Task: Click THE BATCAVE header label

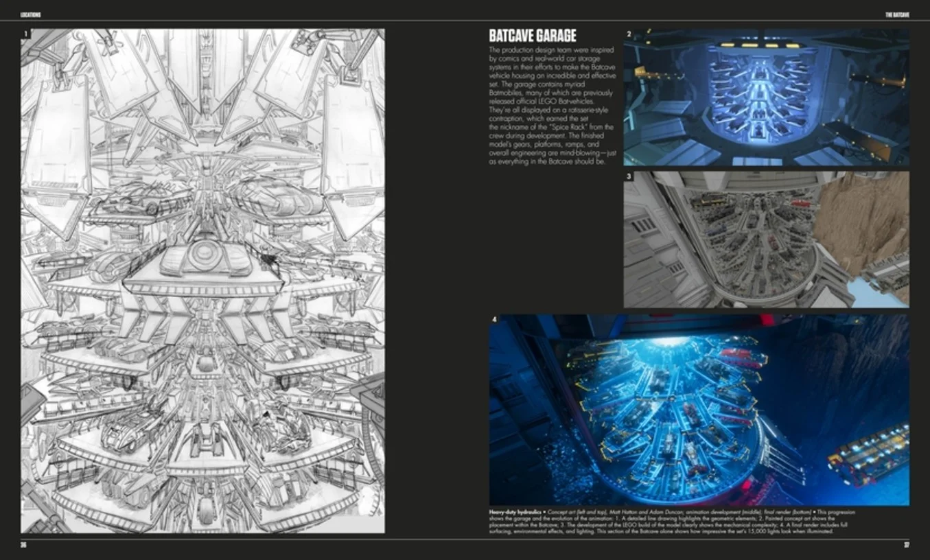Action: (897, 14)
